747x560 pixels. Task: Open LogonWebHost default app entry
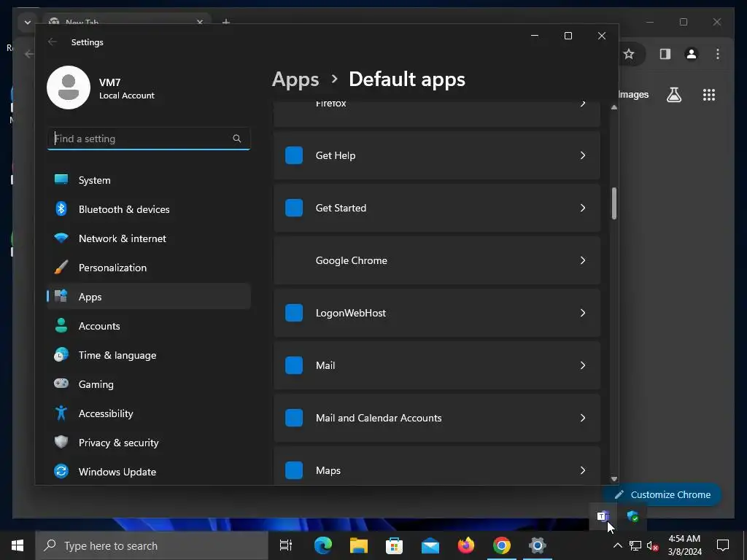437,313
